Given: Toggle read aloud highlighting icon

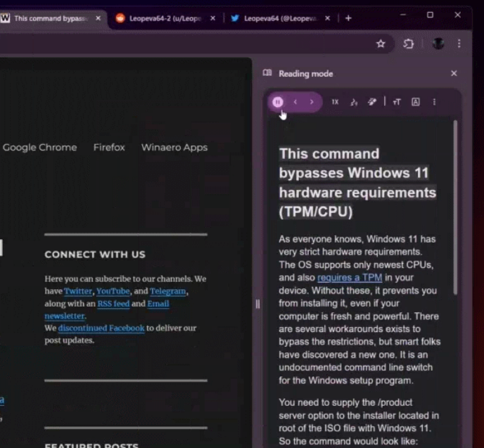Looking at the screenshot, I should click(x=372, y=101).
